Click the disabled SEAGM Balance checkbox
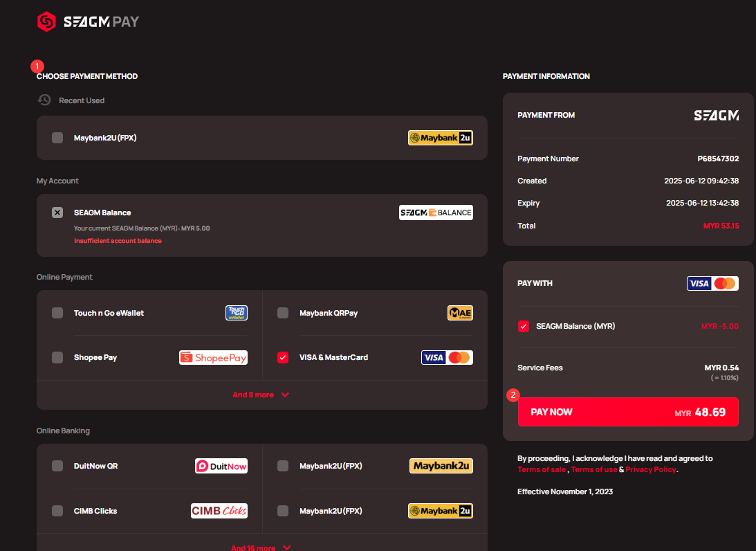 pyautogui.click(x=57, y=213)
